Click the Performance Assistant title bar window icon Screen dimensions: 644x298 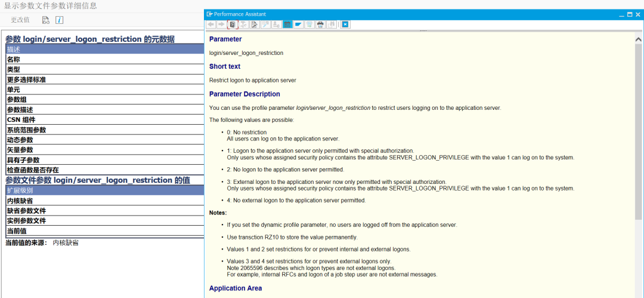[209, 14]
